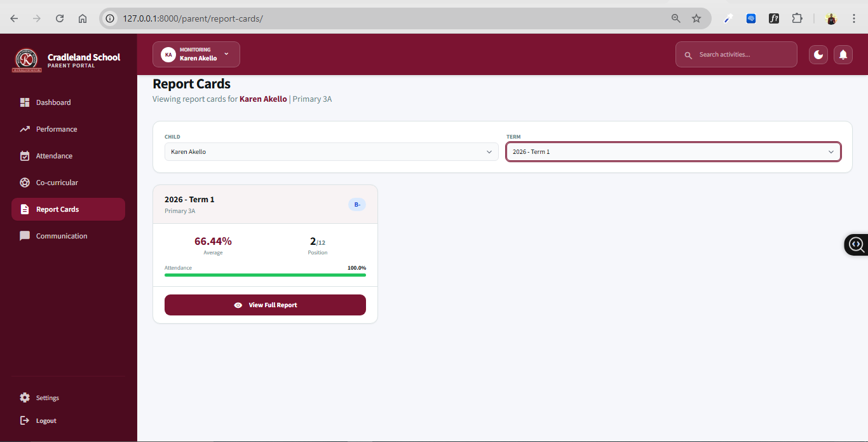This screenshot has height=442, width=868.
Task: Click the Logout arrow icon
Action: (x=25, y=420)
